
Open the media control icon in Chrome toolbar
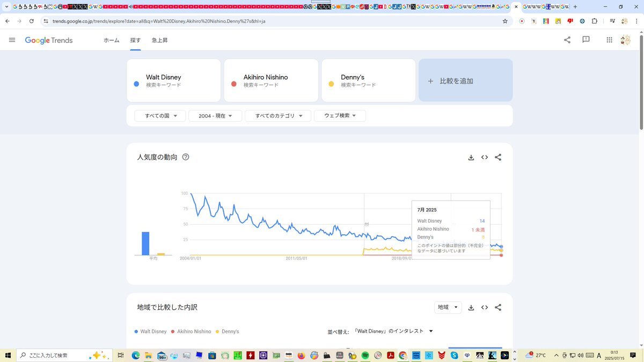[x=611, y=21]
